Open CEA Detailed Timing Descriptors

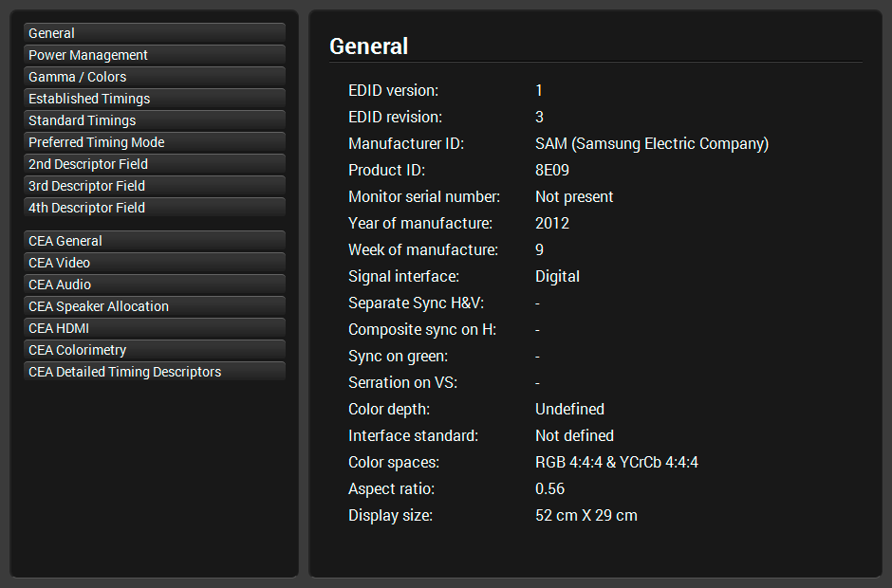tap(154, 372)
